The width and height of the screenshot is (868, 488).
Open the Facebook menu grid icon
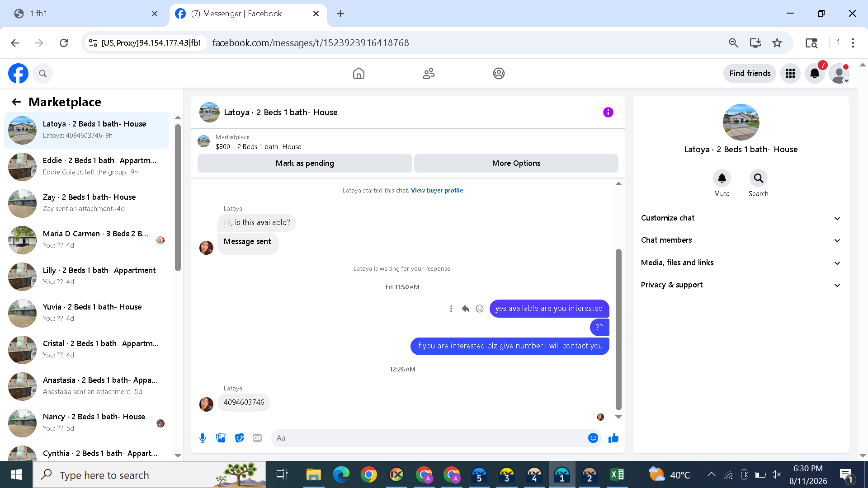point(790,73)
